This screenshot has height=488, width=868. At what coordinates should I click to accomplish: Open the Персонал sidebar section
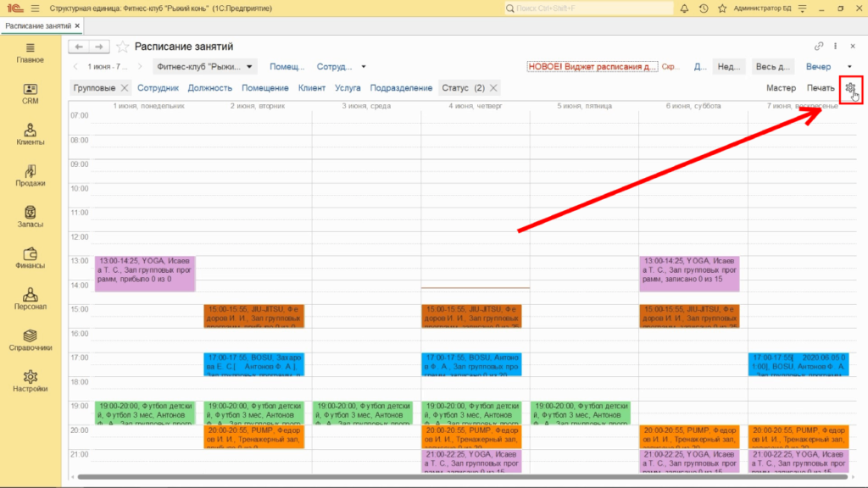point(31,295)
